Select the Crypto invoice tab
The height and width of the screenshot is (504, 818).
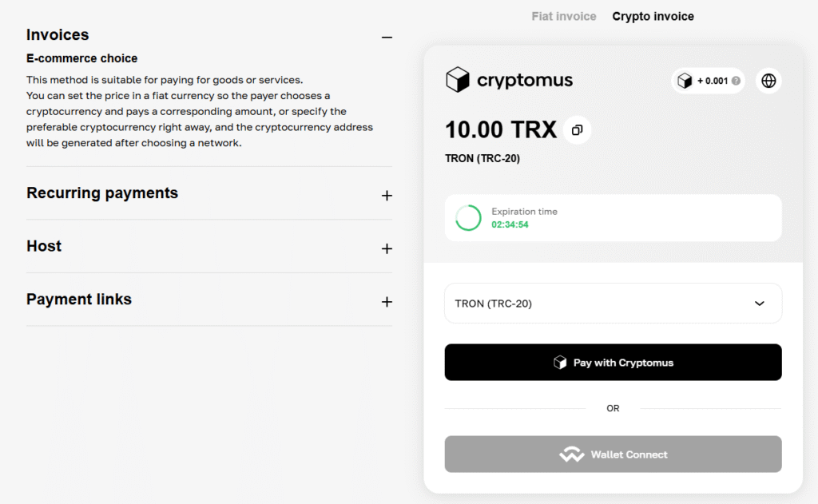pos(653,16)
